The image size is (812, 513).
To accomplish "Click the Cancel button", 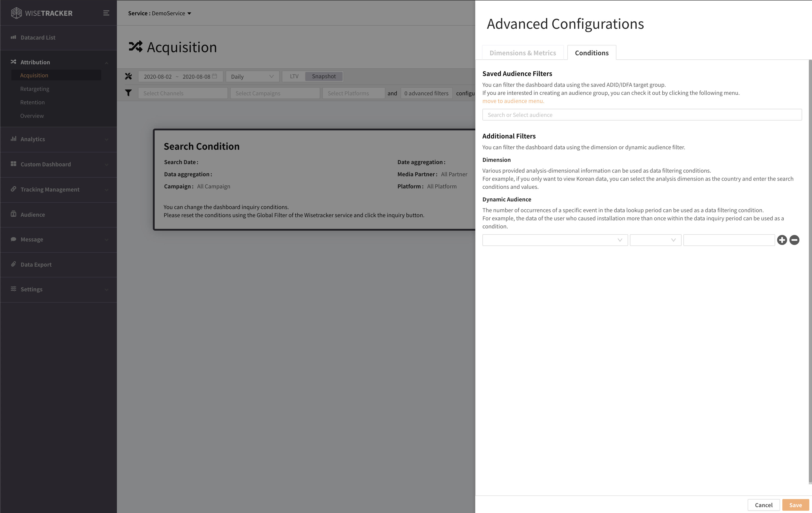I will (x=763, y=505).
